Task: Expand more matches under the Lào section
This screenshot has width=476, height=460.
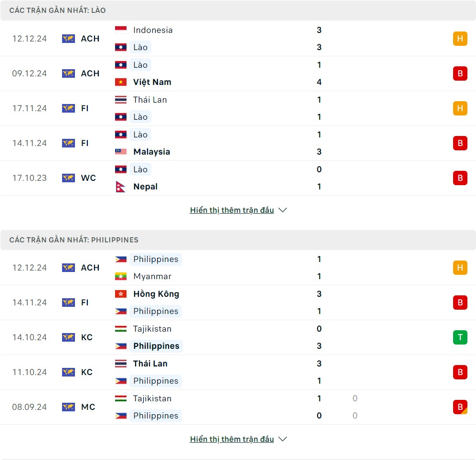Action: click(x=232, y=210)
